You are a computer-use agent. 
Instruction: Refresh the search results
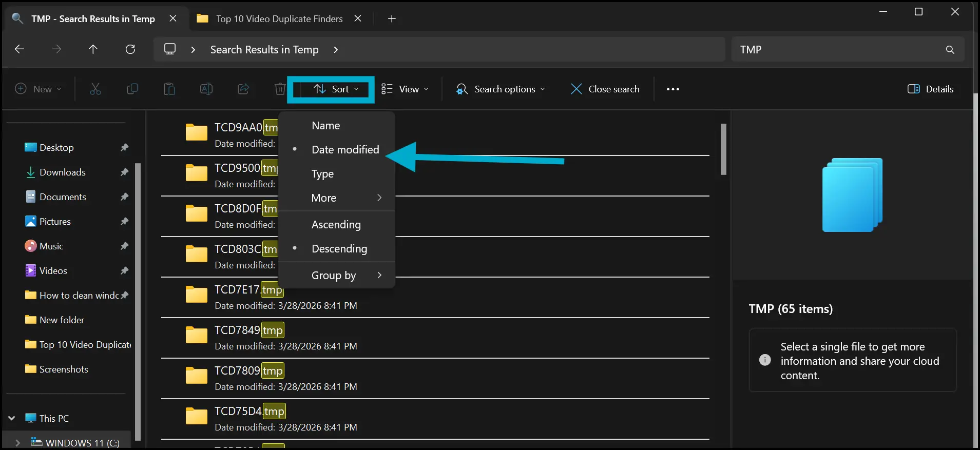pos(130,49)
